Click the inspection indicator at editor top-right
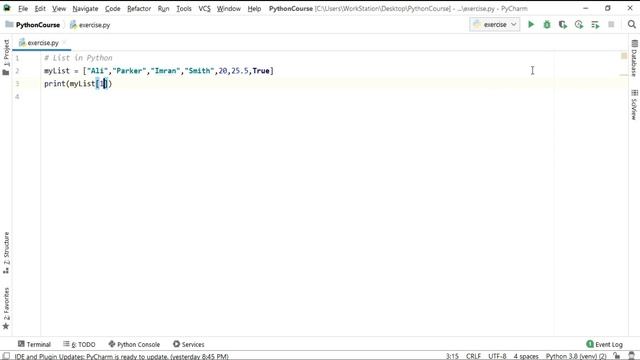Screen dimensions: 640x360 [x=624, y=56]
